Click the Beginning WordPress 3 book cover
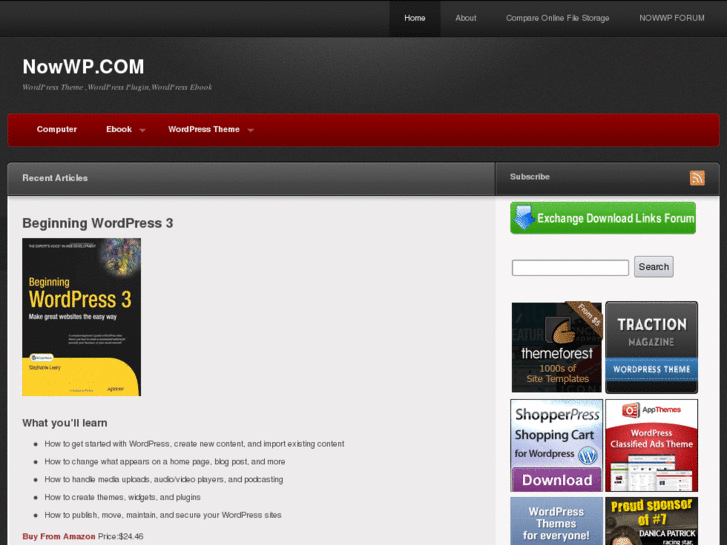727x545 pixels. click(82, 317)
